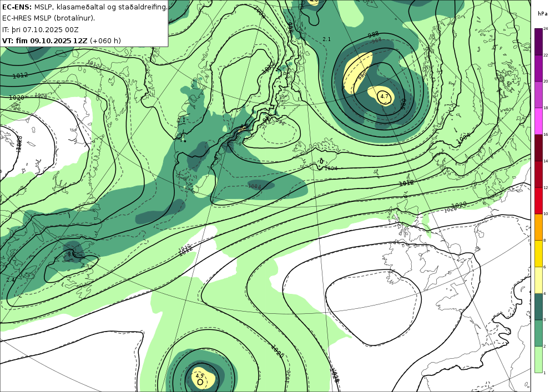Click the circle marker at southern low centre
This screenshot has width=555, height=392.
pos(200,382)
